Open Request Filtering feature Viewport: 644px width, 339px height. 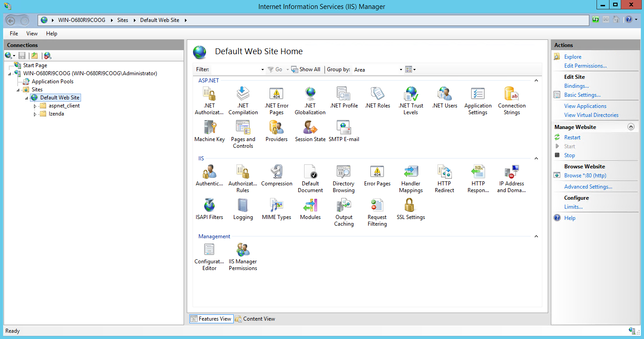click(x=377, y=212)
